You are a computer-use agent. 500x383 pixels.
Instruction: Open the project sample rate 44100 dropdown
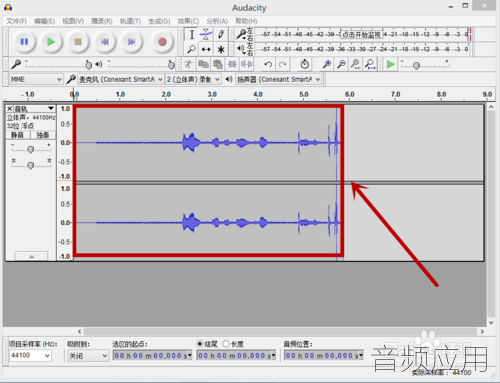pyautogui.click(x=30, y=356)
